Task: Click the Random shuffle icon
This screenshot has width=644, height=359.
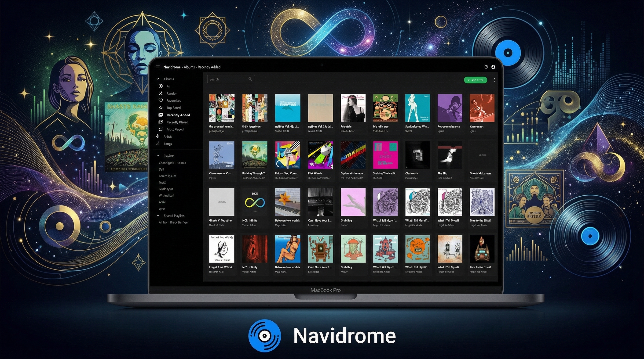Action: coord(161,93)
